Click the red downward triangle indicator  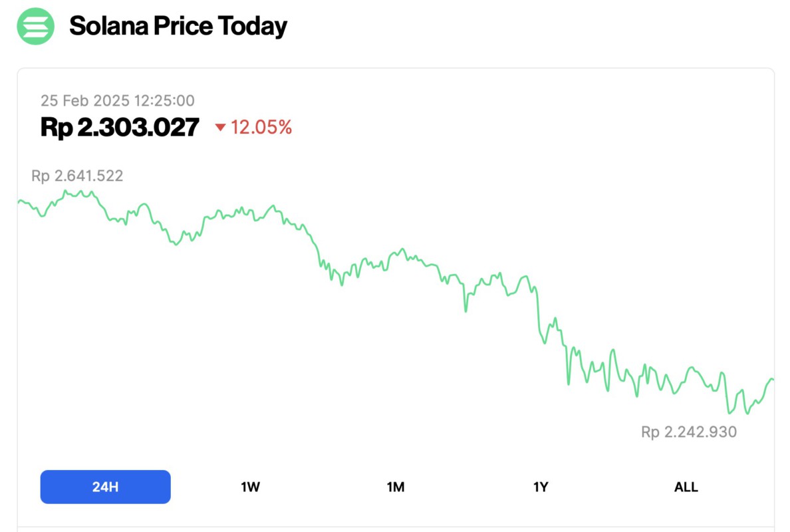pyautogui.click(x=222, y=128)
